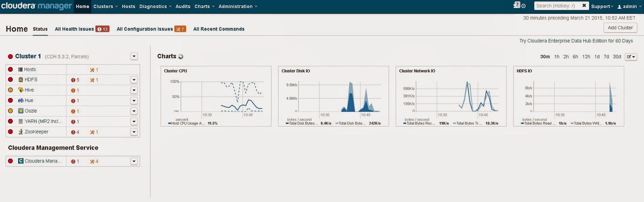Screen dimensions: 644x202
Task: Switch to All Recent Commands tab
Action: click(x=219, y=29)
